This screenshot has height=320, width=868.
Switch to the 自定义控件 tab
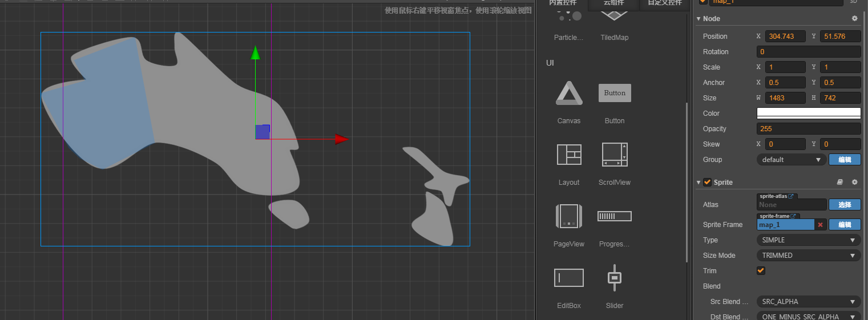point(664,3)
